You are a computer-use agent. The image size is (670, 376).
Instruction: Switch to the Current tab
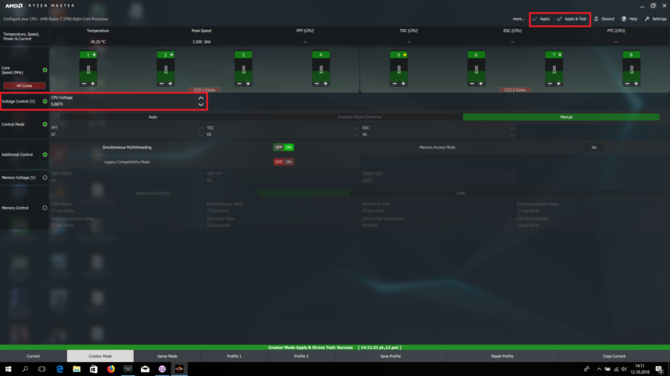point(33,356)
